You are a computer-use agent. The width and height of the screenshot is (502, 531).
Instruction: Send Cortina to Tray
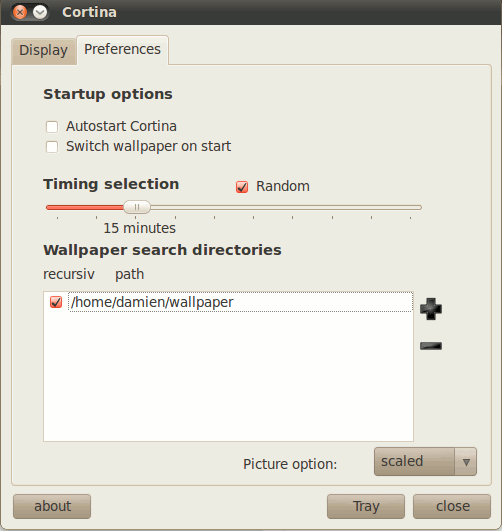(366, 506)
